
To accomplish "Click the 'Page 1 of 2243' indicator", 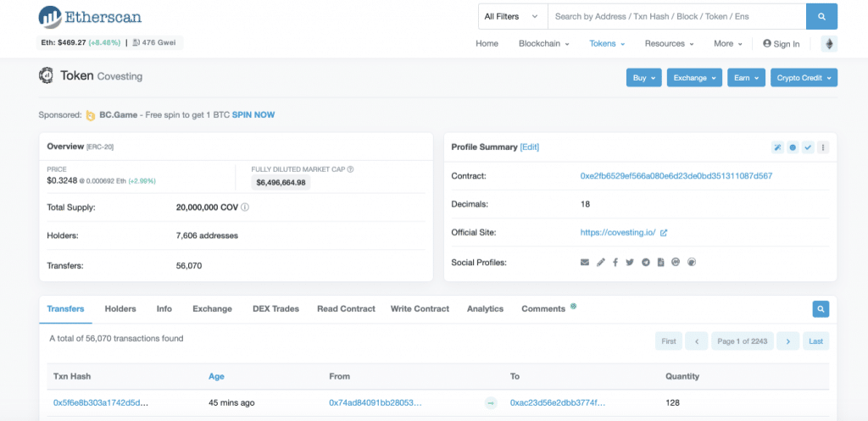I will point(743,341).
